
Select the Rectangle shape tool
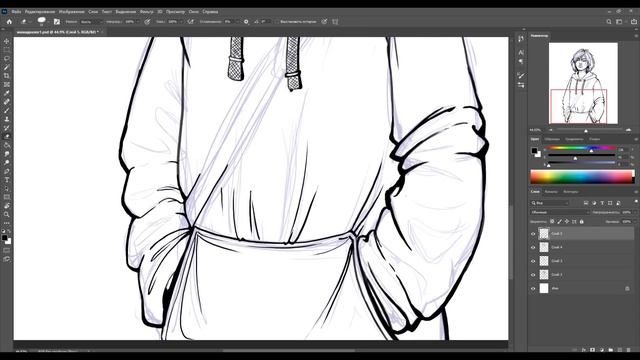coord(7,197)
